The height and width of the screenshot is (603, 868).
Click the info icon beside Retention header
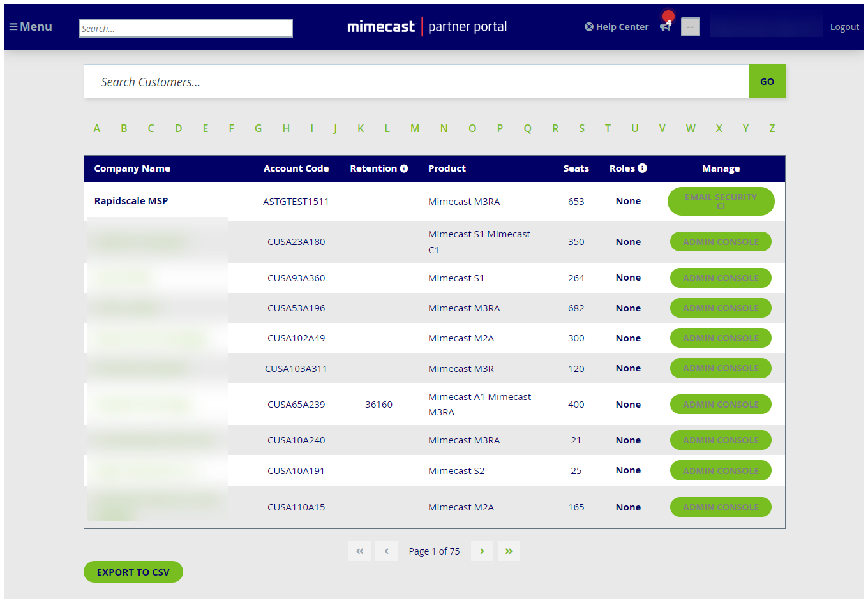404,168
